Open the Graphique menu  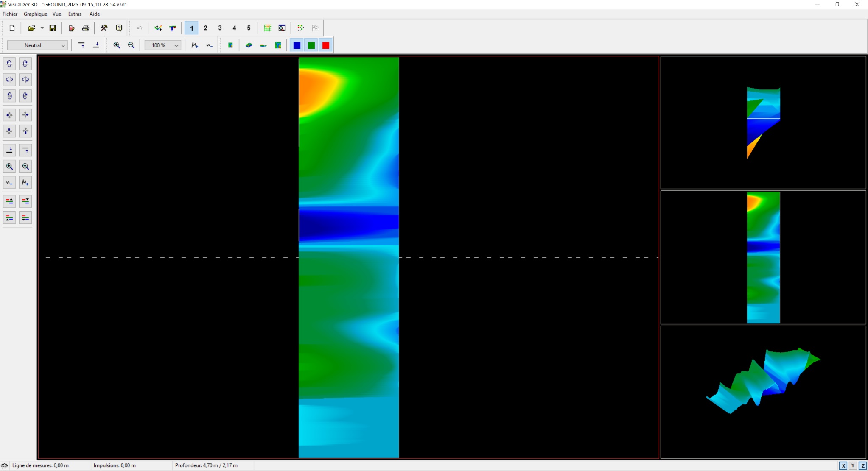(35, 14)
